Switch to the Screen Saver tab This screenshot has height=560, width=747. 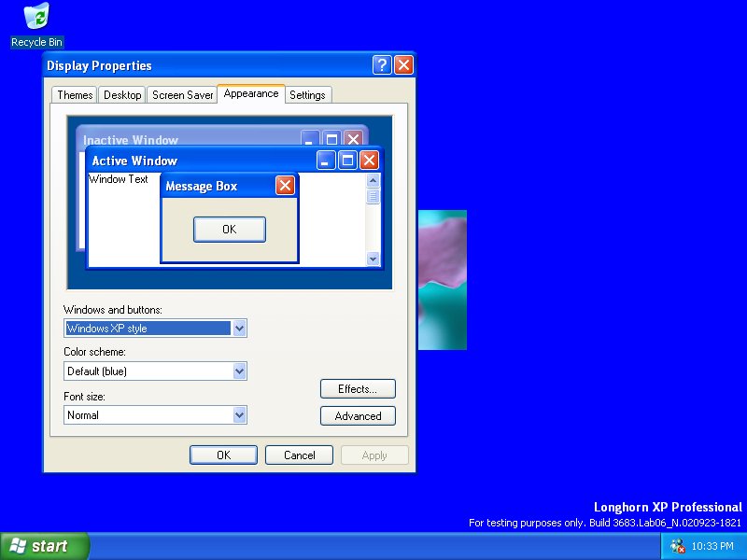point(183,95)
